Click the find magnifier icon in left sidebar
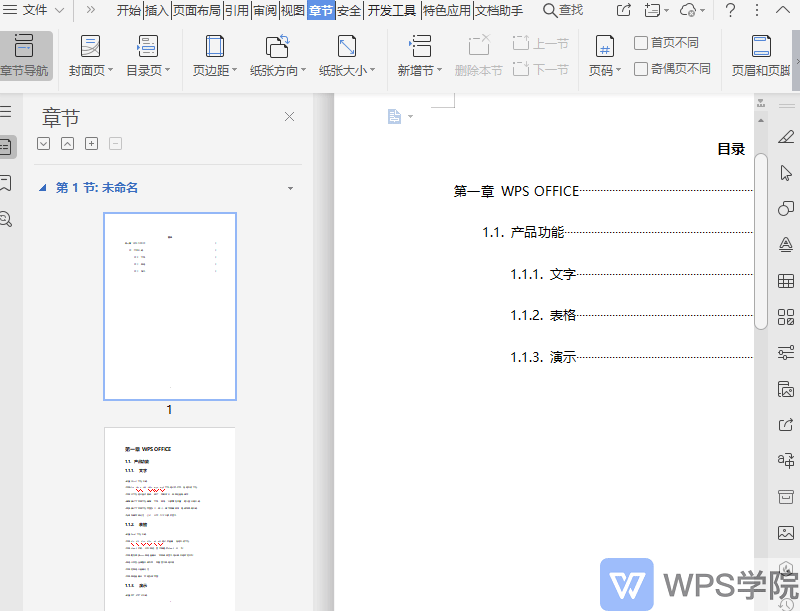This screenshot has width=800, height=611. [x=6, y=219]
